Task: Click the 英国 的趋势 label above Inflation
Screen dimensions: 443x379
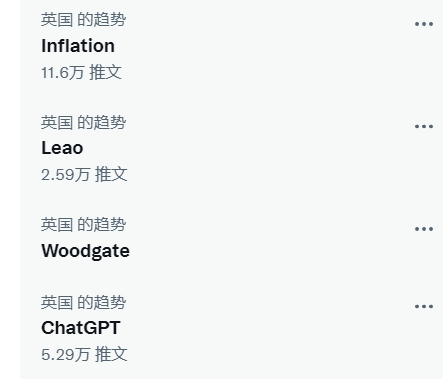Action: coord(83,20)
